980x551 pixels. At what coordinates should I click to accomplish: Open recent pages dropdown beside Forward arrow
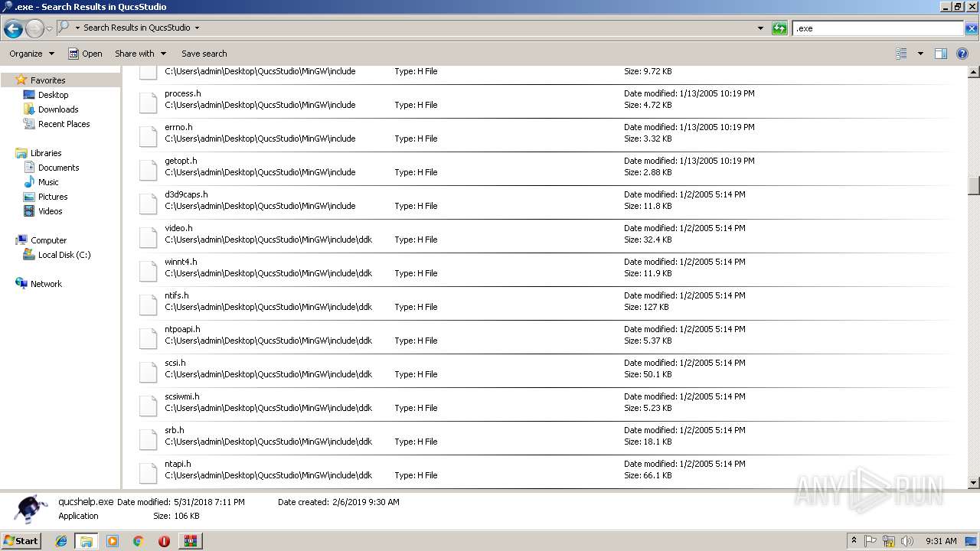pyautogui.click(x=49, y=29)
